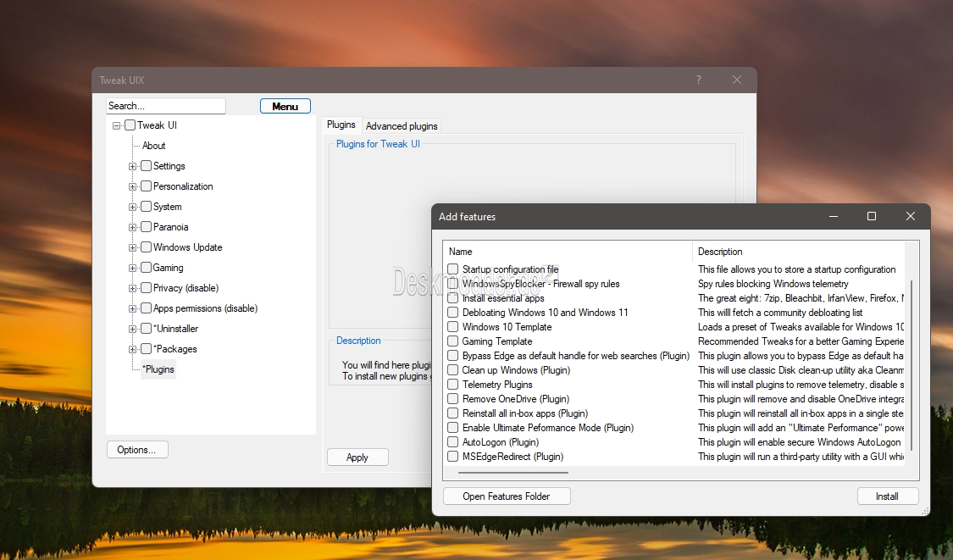Expand Privacy (disable) tree node

[x=132, y=288]
